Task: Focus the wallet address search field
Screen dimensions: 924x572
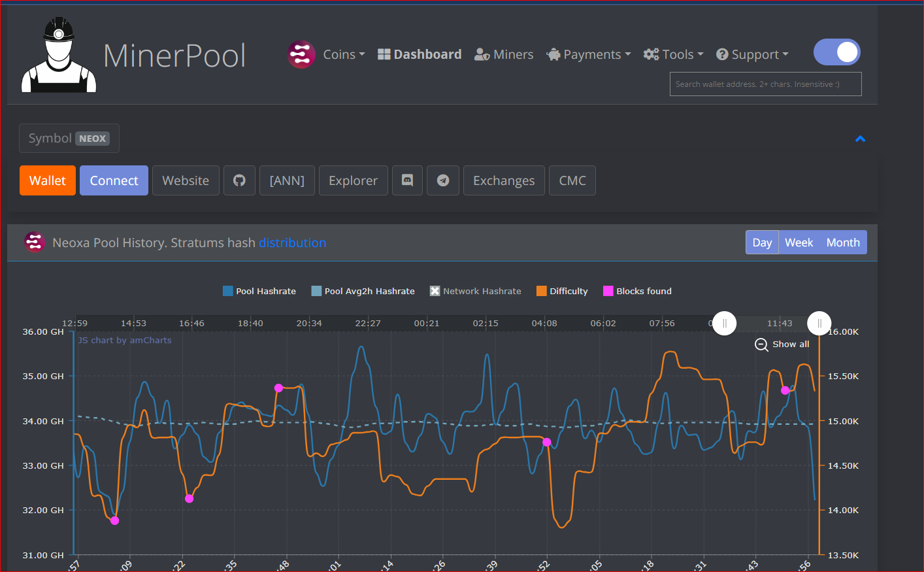Action: (x=766, y=84)
